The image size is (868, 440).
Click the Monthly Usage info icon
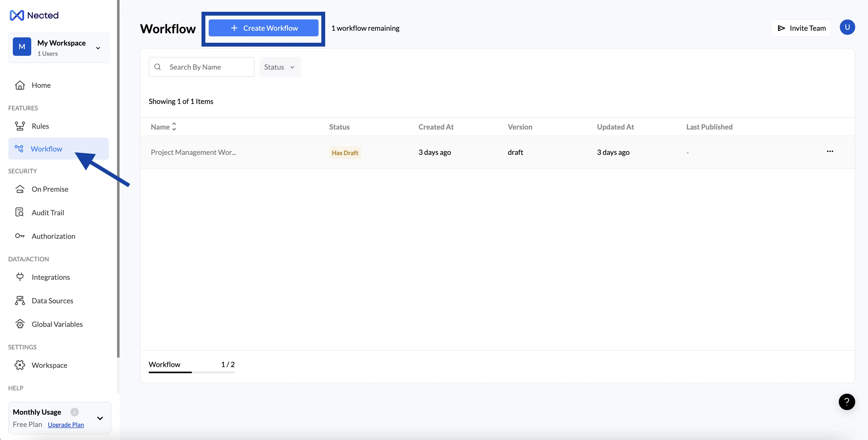point(75,412)
